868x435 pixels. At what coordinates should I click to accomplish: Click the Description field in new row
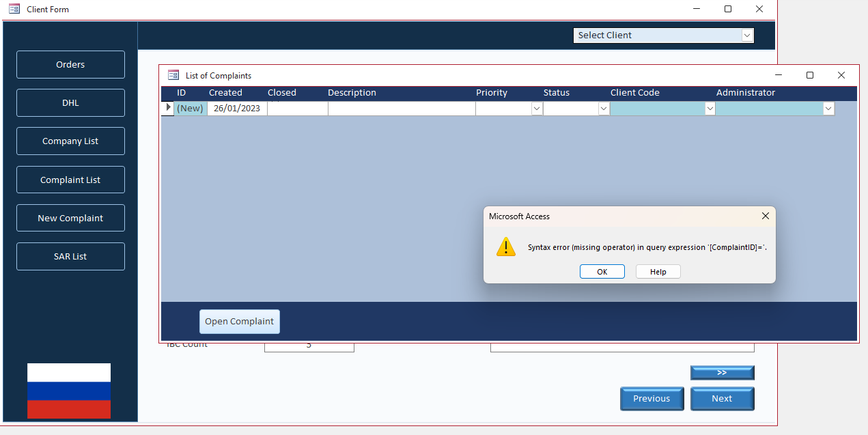point(402,109)
